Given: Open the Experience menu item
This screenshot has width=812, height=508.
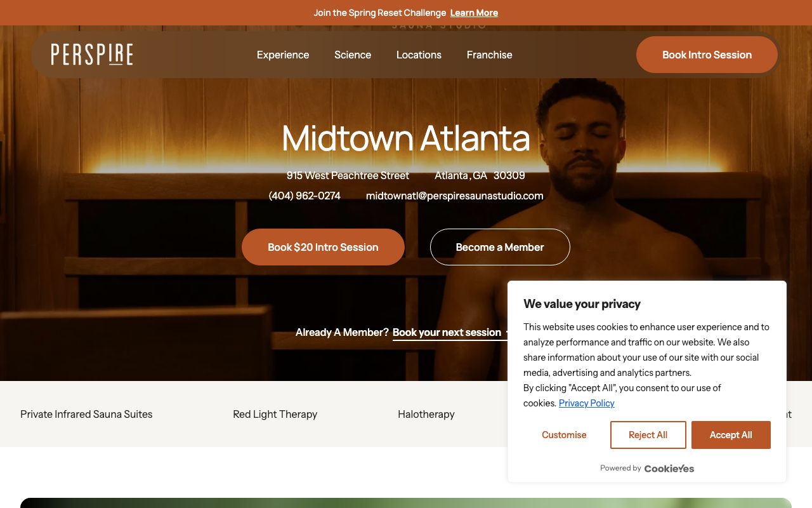Looking at the screenshot, I should click(283, 55).
